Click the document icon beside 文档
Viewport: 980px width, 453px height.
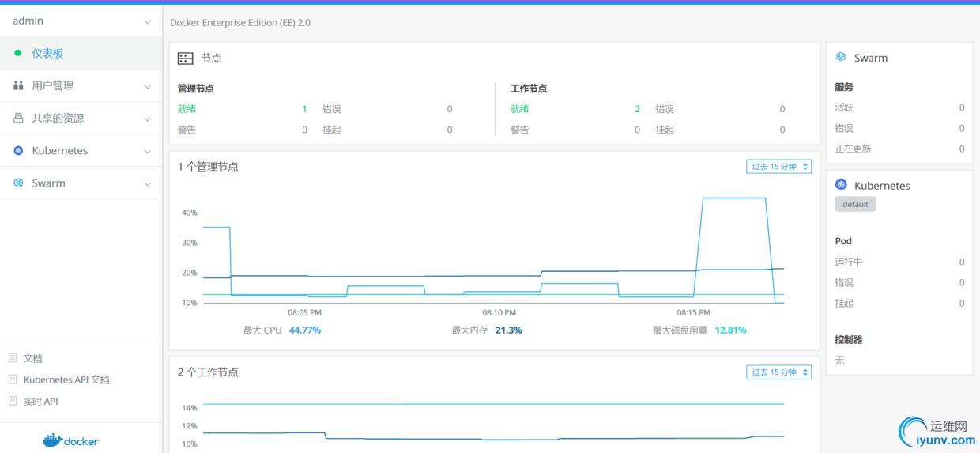coord(13,358)
